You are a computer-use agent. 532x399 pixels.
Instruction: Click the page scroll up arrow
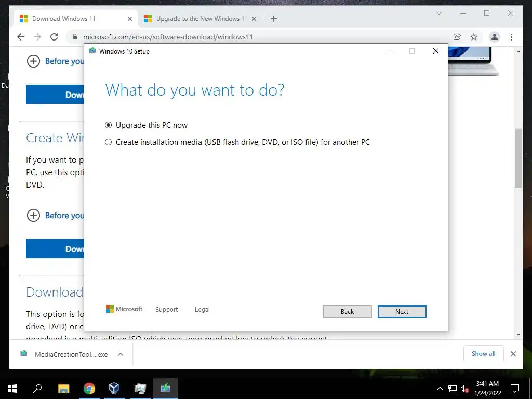pyautogui.click(x=518, y=51)
